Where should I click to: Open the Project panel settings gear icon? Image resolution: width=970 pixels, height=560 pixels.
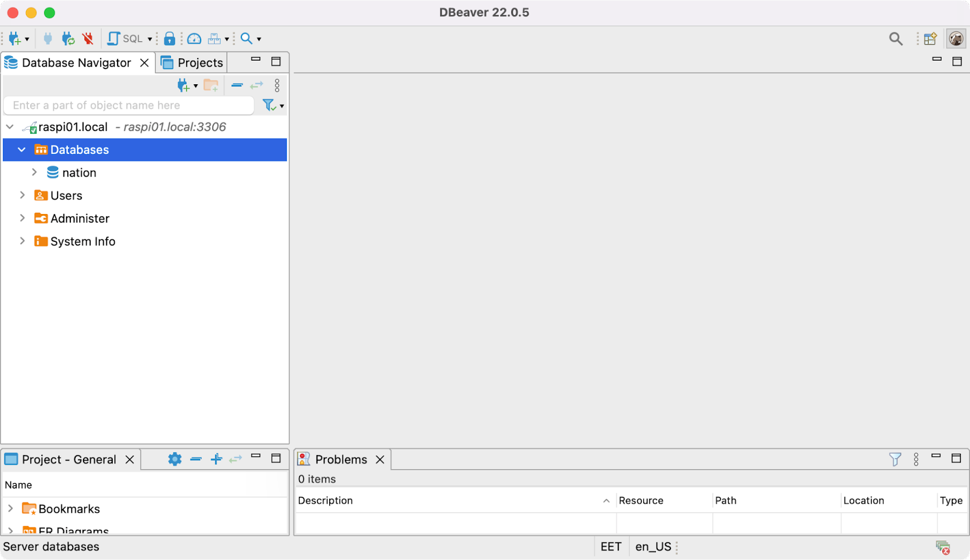[175, 459]
